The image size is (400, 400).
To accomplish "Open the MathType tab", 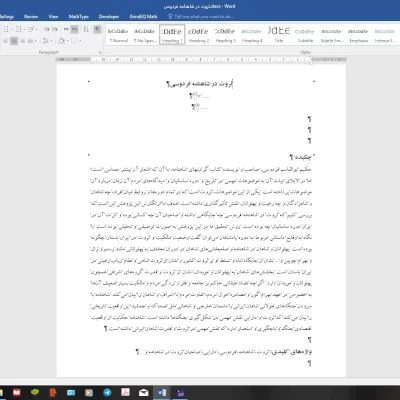I will click(x=79, y=16).
